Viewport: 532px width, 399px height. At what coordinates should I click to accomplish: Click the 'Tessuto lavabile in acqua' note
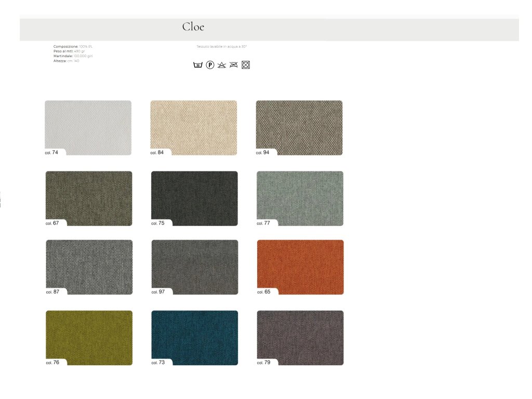221,46
